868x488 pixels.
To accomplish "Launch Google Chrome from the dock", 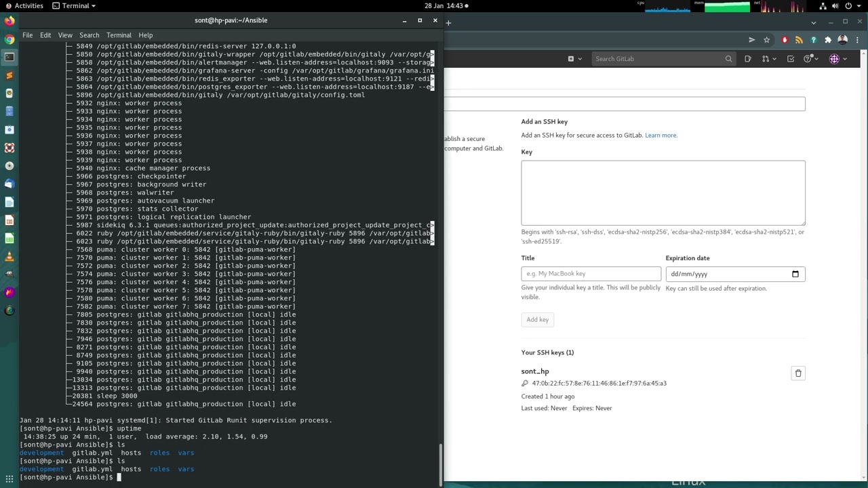I will (9, 39).
